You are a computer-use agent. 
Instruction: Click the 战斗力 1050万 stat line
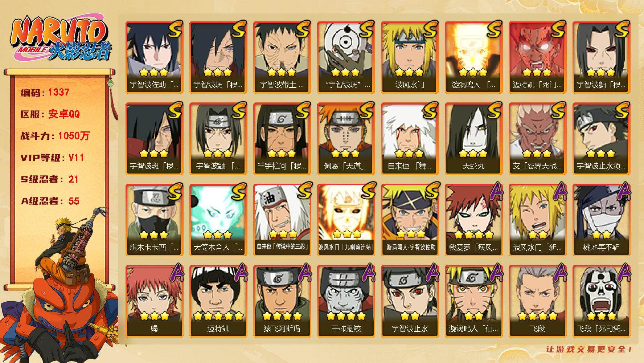(55, 136)
